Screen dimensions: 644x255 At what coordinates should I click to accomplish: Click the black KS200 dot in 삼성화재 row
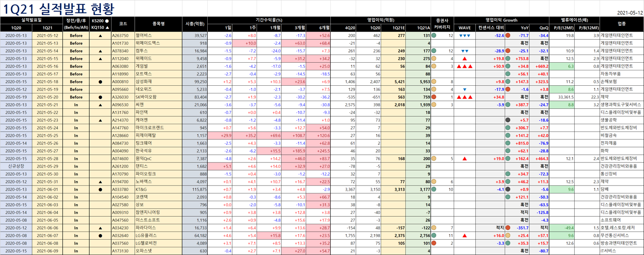click(x=100, y=82)
